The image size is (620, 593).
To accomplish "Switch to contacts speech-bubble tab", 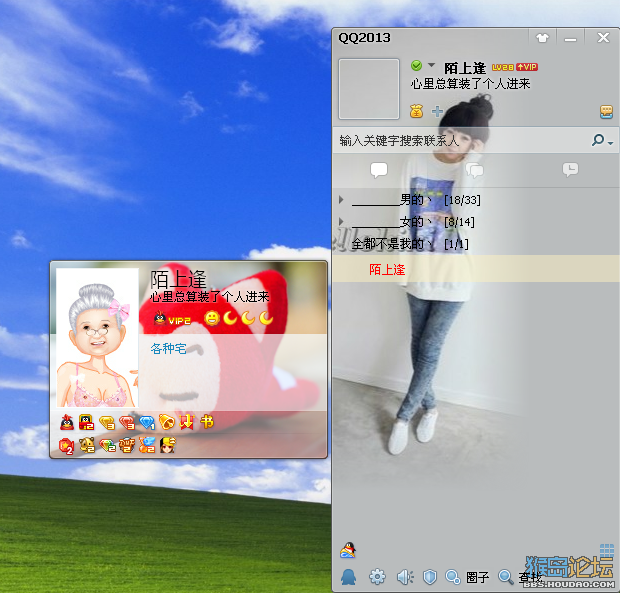I will click(379, 170).
